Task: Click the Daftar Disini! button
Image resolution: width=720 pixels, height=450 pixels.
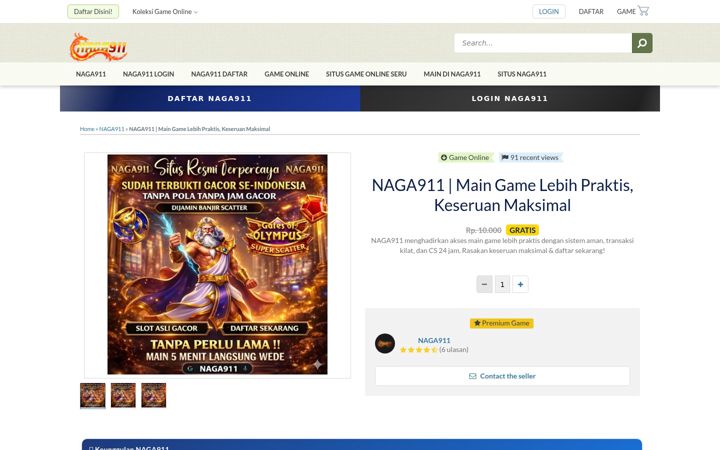Action: [x=93, y=11]
